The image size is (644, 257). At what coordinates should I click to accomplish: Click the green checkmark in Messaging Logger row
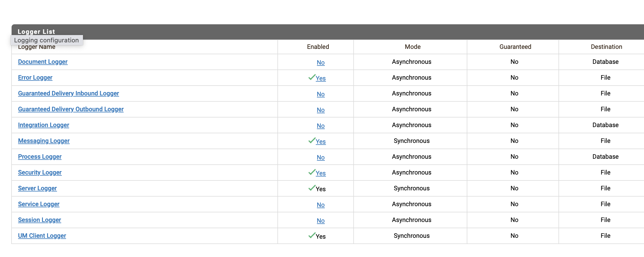tap(312, 140)
